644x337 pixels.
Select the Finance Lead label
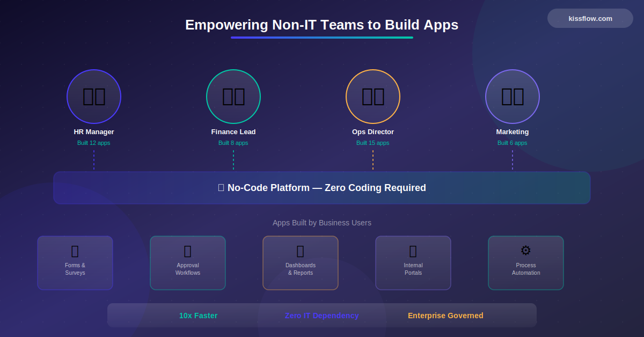click(x=233, y=132)
